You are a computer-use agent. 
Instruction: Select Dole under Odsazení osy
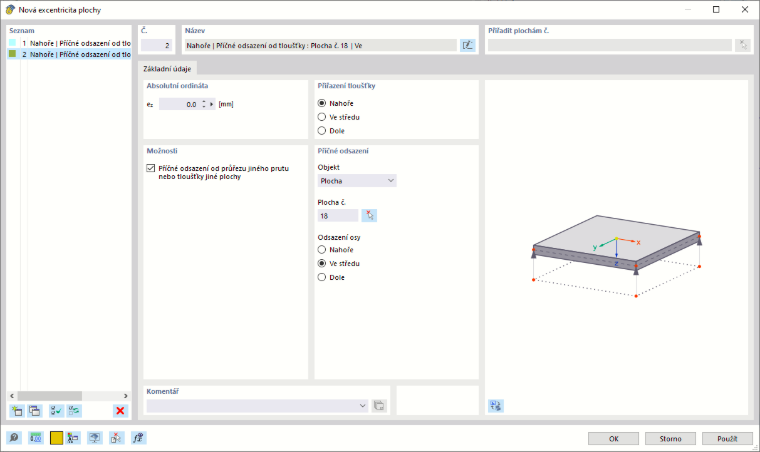pos(322,277)
